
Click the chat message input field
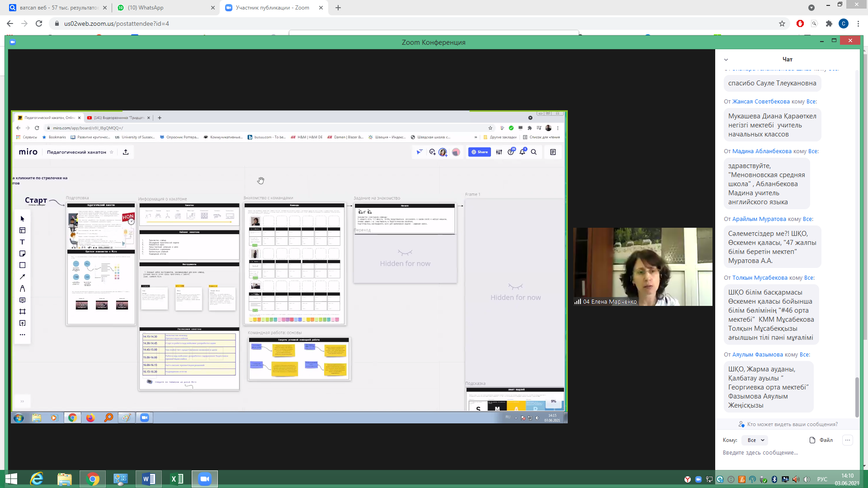point(787,453)
